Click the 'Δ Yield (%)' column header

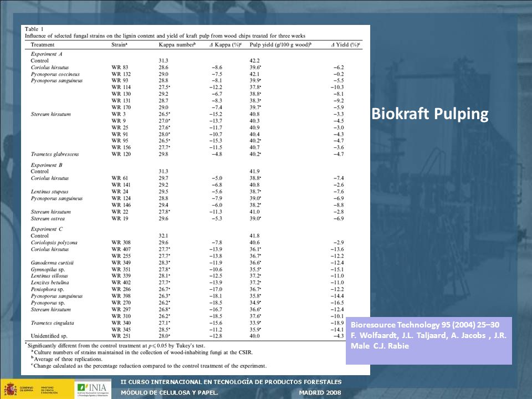(345, 44)
